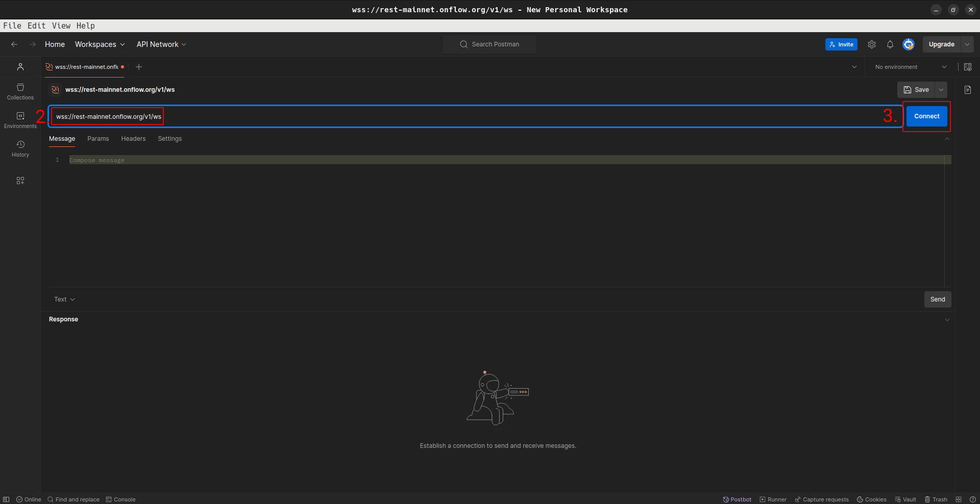Screen dimensions: 980x504
Task: Collapse the Response section chevron
Action: pos(947,320)
